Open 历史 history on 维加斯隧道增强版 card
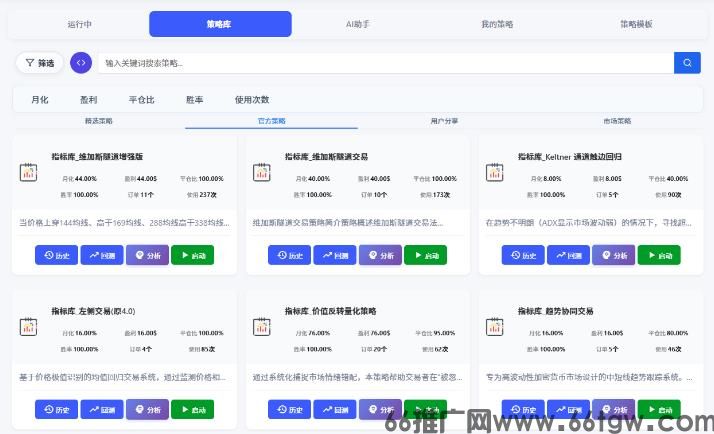Screen dimensions: 714x434 tap(56, 255)
